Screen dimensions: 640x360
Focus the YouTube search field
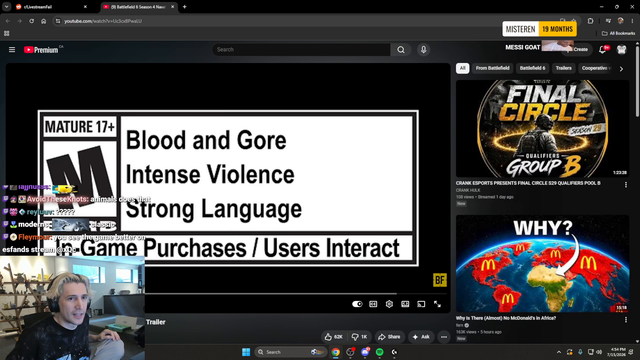point(301,50)
